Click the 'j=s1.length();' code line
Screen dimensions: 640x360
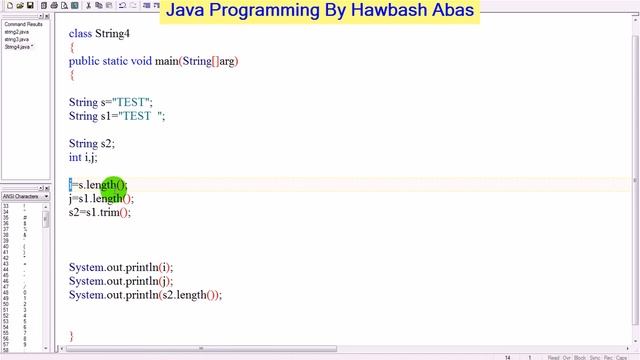tap(101, 199)
